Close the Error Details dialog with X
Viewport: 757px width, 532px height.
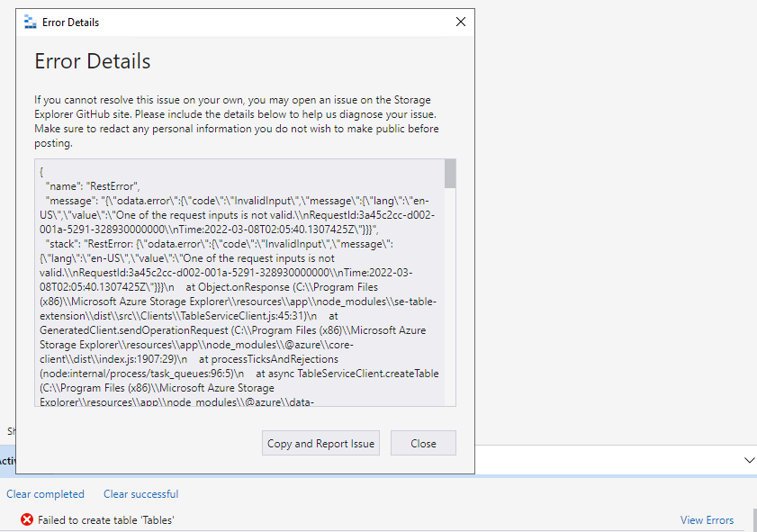[461, 22]
